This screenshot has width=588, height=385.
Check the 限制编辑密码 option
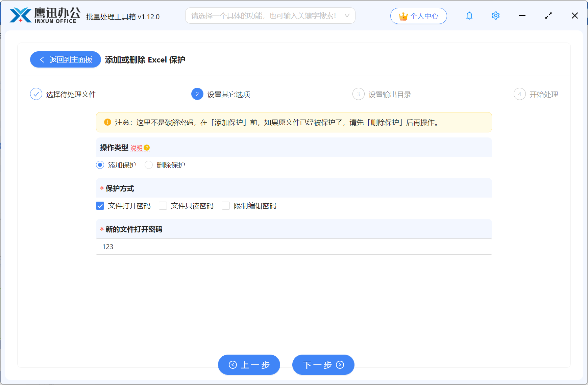coord(226,205)
